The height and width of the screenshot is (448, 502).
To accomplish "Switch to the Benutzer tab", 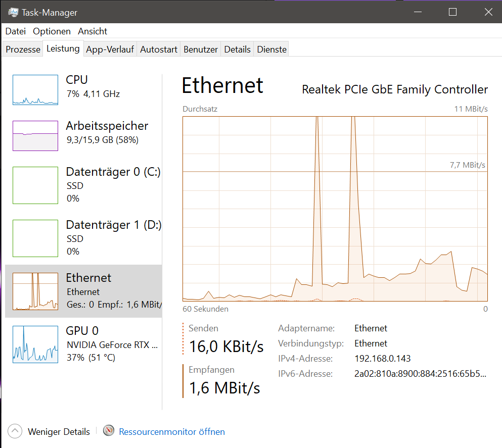I will tap(201, 49).
